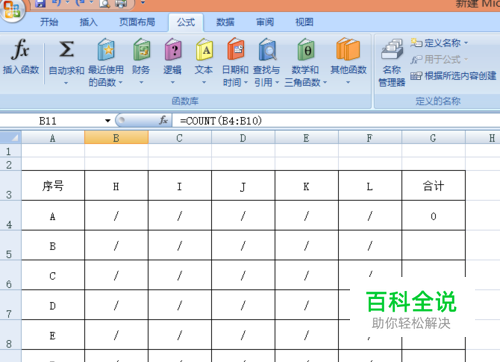Click the header cell with letter J

(x=243, y=186)
